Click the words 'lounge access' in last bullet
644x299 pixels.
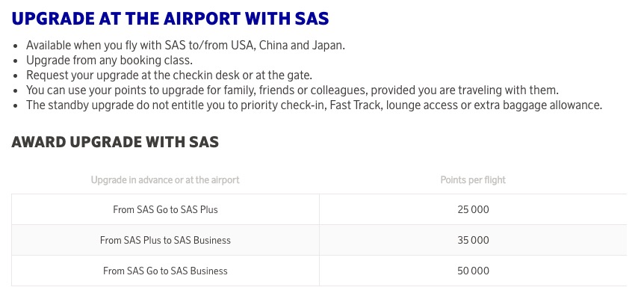pos(422,105)
